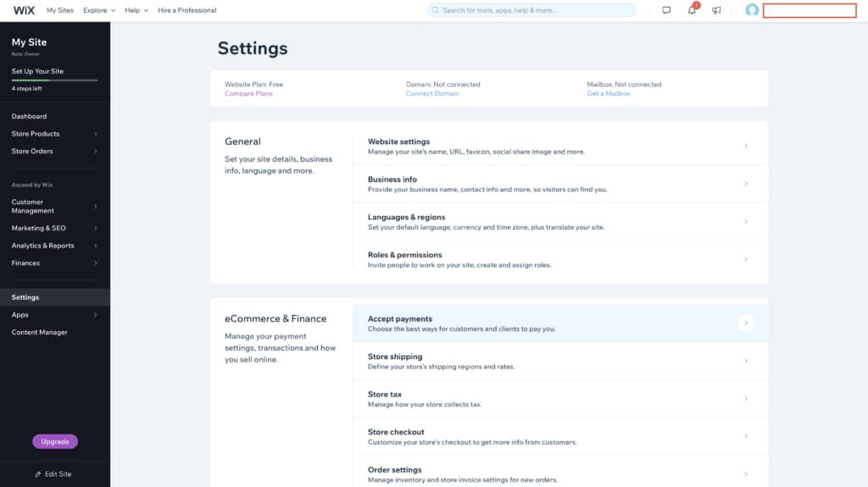Click the Get a Mailbox link
Screen dimensions: 868x487
coord(609,93)
